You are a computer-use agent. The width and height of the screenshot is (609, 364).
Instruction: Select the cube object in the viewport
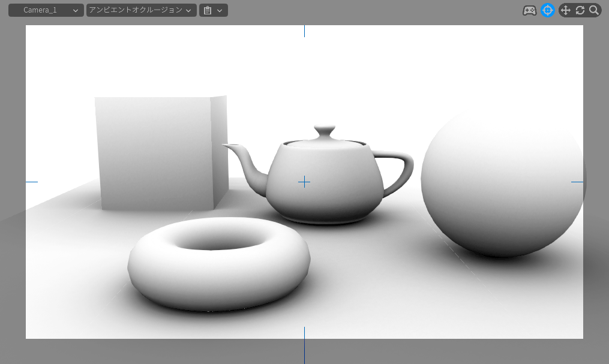click(155, 153)
